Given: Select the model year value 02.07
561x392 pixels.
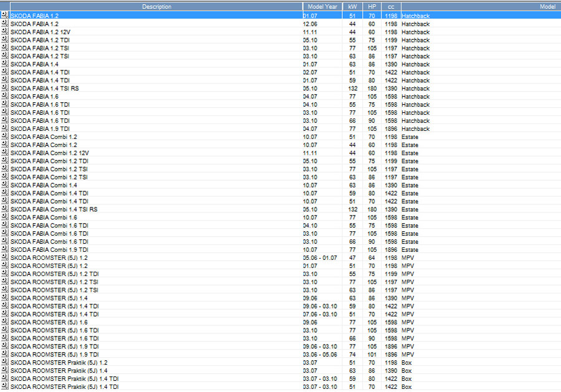Looking at the screenshot, I should [310, 72].
